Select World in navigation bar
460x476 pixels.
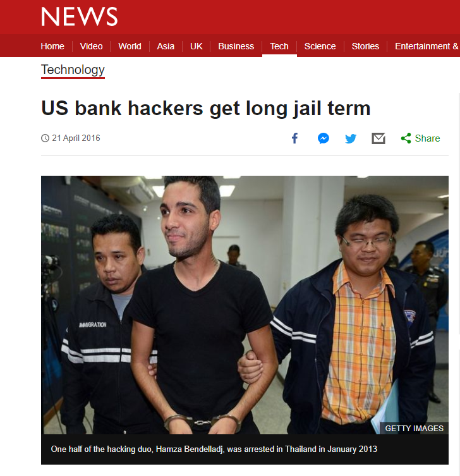(130, 46)
